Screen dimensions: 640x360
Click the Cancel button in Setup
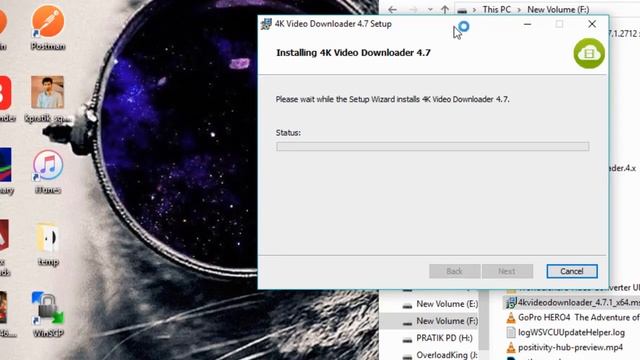[x=572, y=271]
